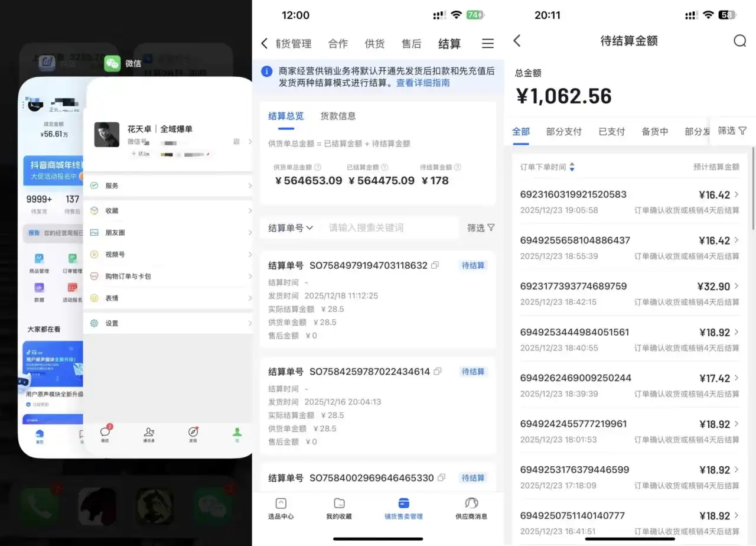
Task: Copy settlement number SO7584002969646465330
Action: pyautogui.click(x=441, y=477)
